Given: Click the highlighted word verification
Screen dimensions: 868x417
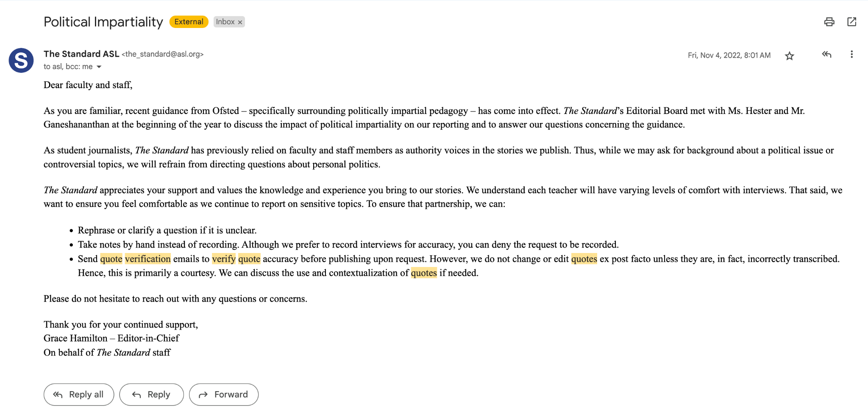Looking at the screenshot, I should 147,259.
